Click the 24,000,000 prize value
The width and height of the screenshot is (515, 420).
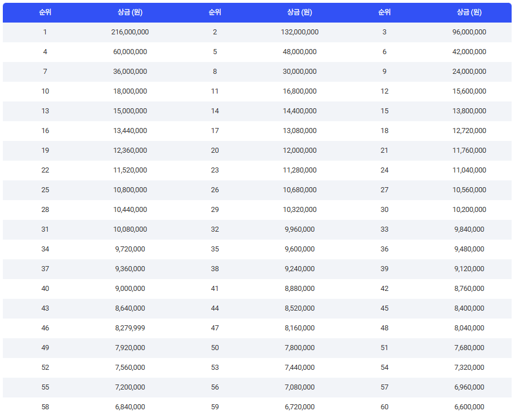click(x=469, y=72)
